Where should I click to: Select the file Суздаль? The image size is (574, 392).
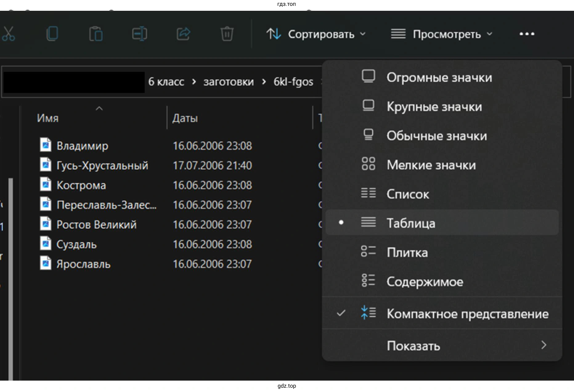(x=76, y=244)
